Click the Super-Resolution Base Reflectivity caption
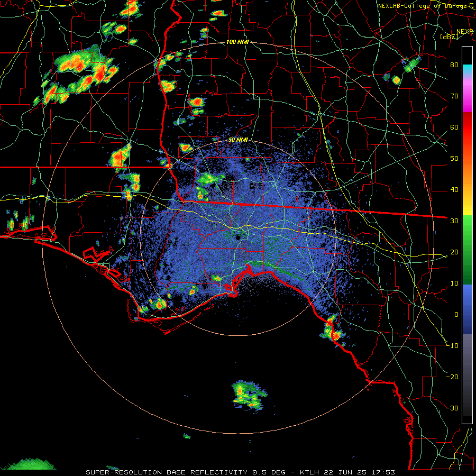The image size is (476, 476). coord(241,472)
